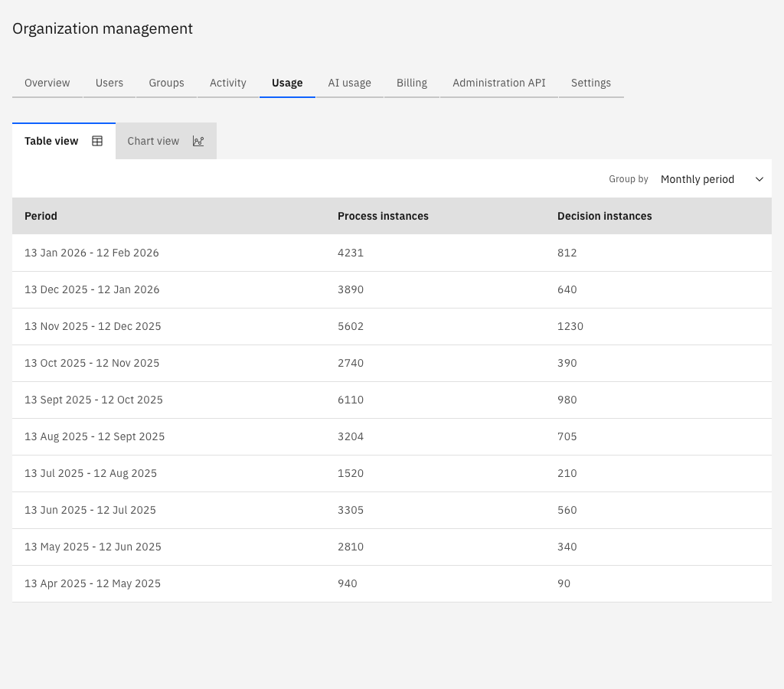
Task: Click the chart line icon in Chart view tab
Action: 198,141
